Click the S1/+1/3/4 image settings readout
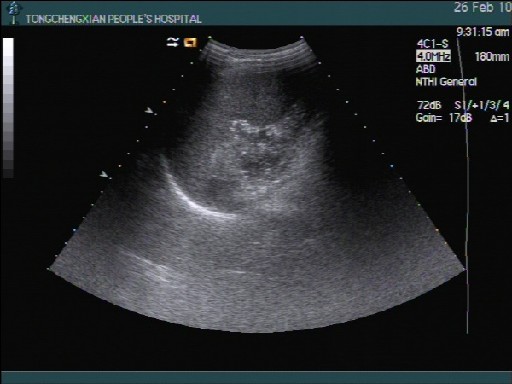512x384 pixels. coord(482,105)
